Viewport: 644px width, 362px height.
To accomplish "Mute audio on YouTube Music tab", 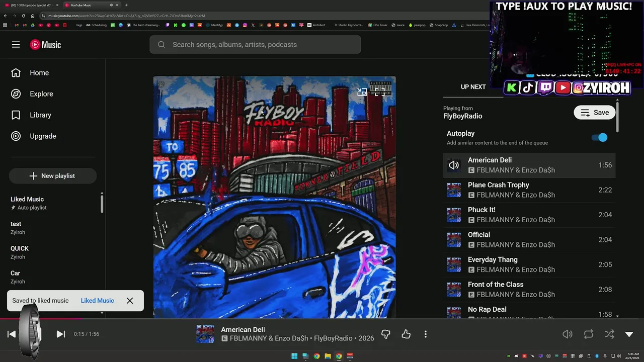I will pos(111,5).
